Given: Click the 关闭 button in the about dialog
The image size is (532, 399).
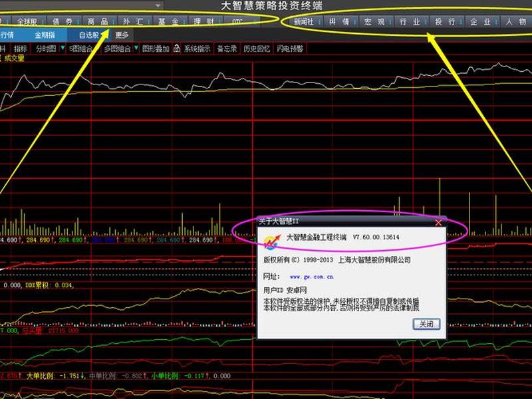Looking at the screenshot, I should [x=426, y=324].
